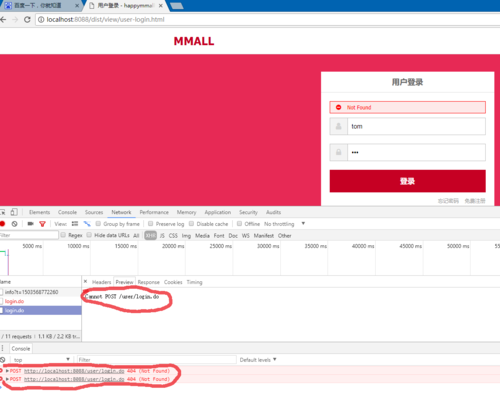Click into the username field containing tom
500x393 pixels.
coord(416,126)
